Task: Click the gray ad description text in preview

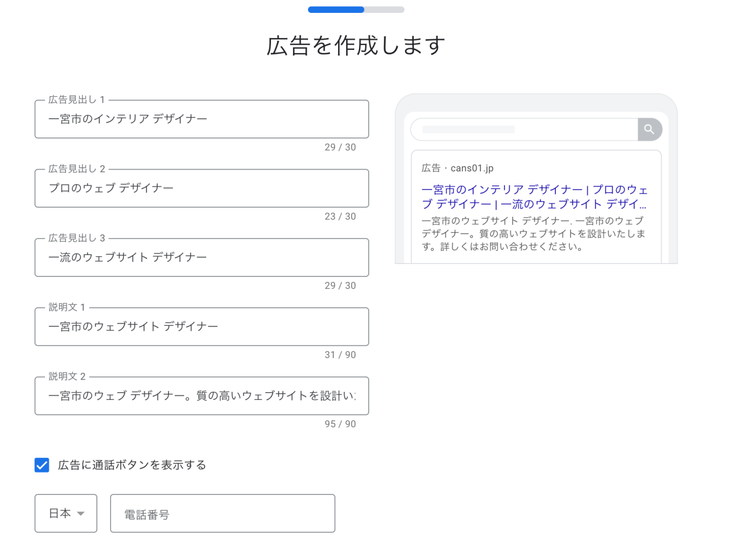Action: 533,234
